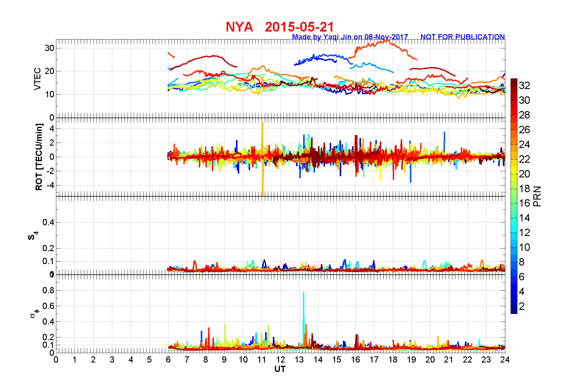Click x-axis tick label "0"
Screen dimensions: 561x392
click(56, 360)
